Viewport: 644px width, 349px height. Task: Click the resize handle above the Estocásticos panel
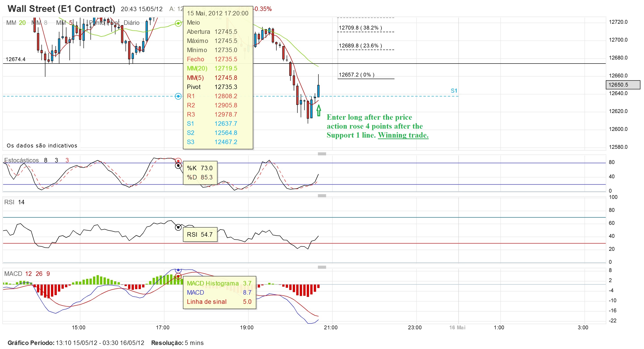pos(322,154)
